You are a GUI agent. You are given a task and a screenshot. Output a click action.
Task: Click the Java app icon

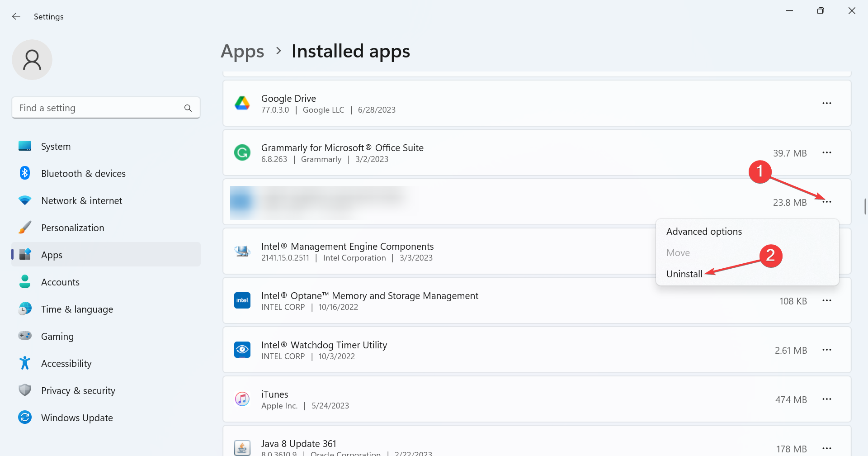tap(242, 448)
